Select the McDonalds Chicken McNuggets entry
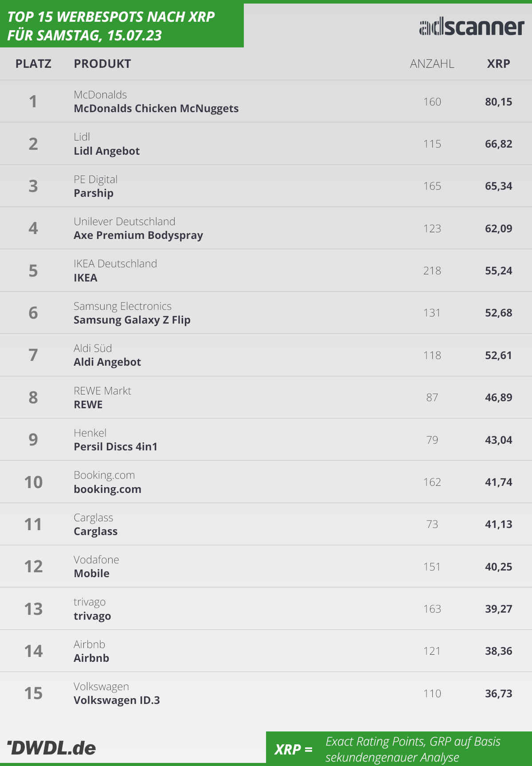This screenshot has width=532, height=766. tap(156, 109)
